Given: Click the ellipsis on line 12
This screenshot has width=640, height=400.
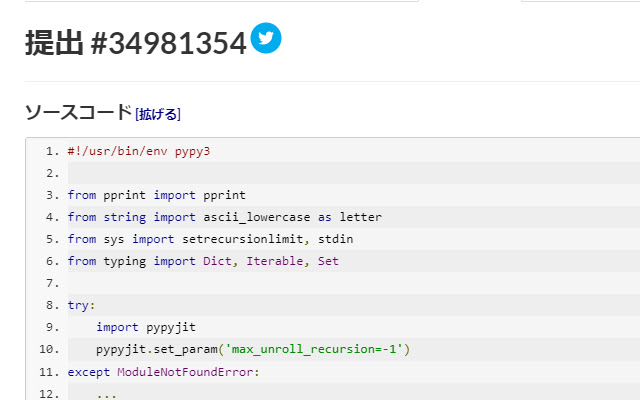Looking at the screenshot, I should pyautogui.click(x=106, y=393).
